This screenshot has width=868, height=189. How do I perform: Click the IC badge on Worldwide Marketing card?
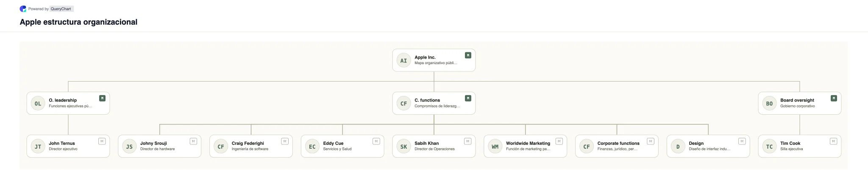[559, 141]
